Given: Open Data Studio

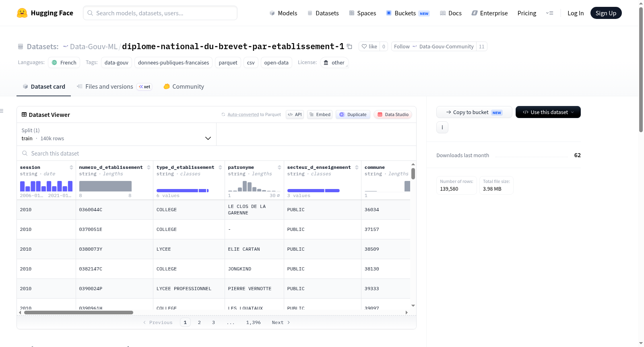Looking at the screenshot, I should pyautogui.click(x=393, y=114).
